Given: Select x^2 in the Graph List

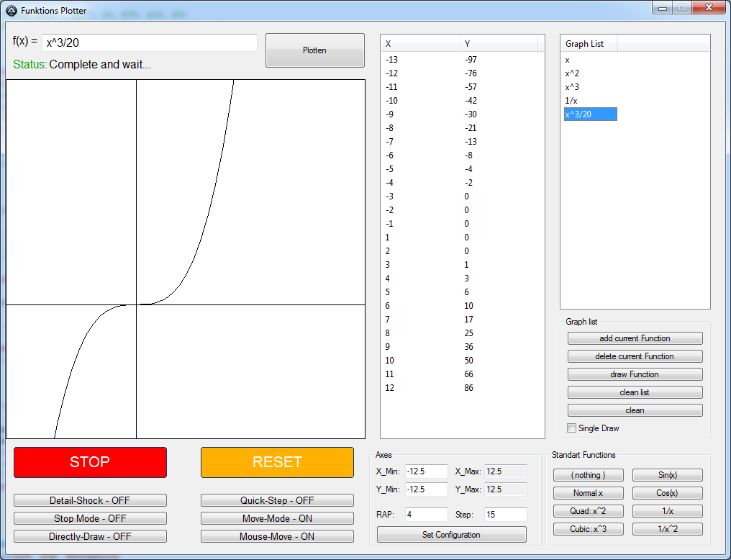Looking at the screenshot, I should [x=573, y=73].
